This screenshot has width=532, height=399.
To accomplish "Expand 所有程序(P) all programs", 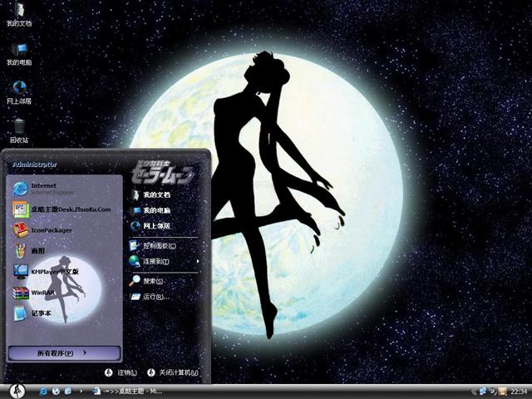I will (64, 353).
